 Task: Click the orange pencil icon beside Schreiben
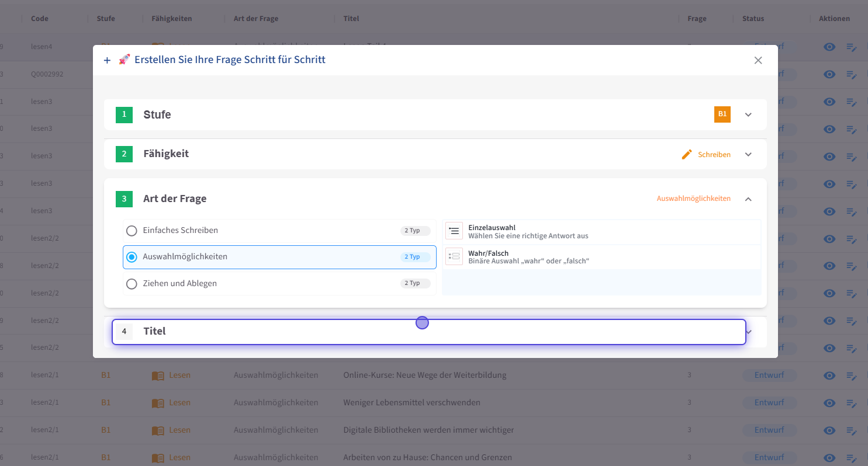point(687,155)
